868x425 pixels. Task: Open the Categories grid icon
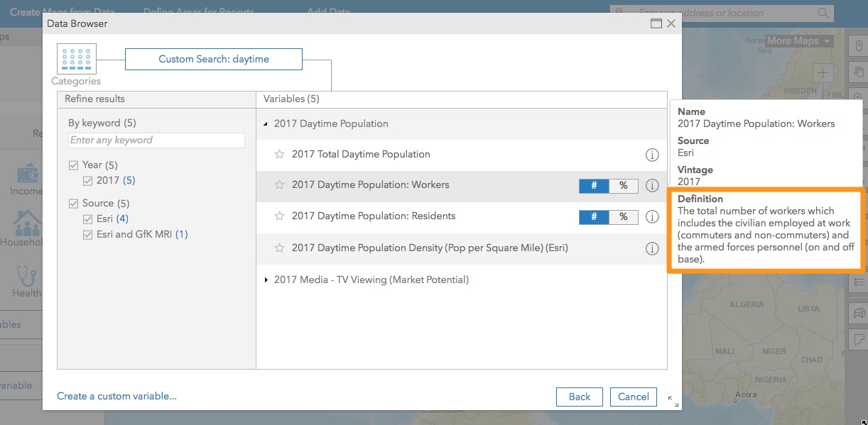point(76,59)
